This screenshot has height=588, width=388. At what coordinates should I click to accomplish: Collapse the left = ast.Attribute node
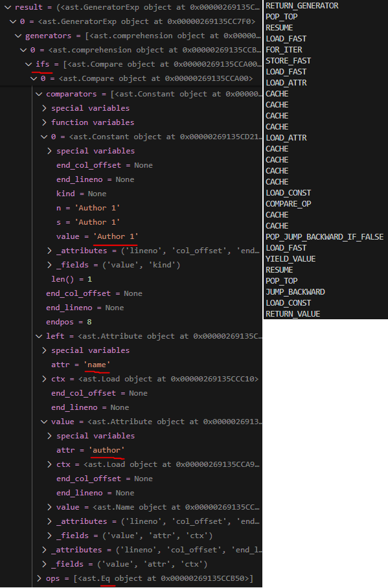(39, 336)
